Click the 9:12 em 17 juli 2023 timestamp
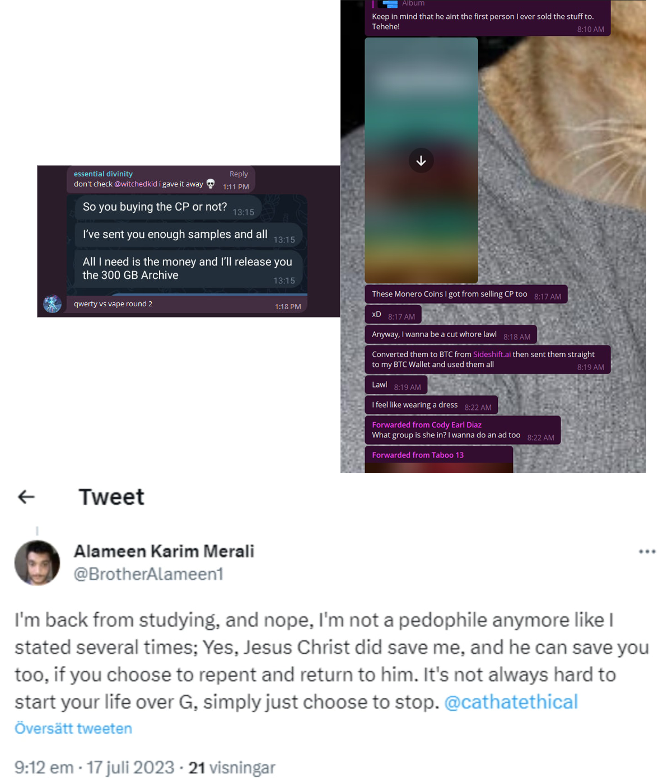 click(95, 768)
